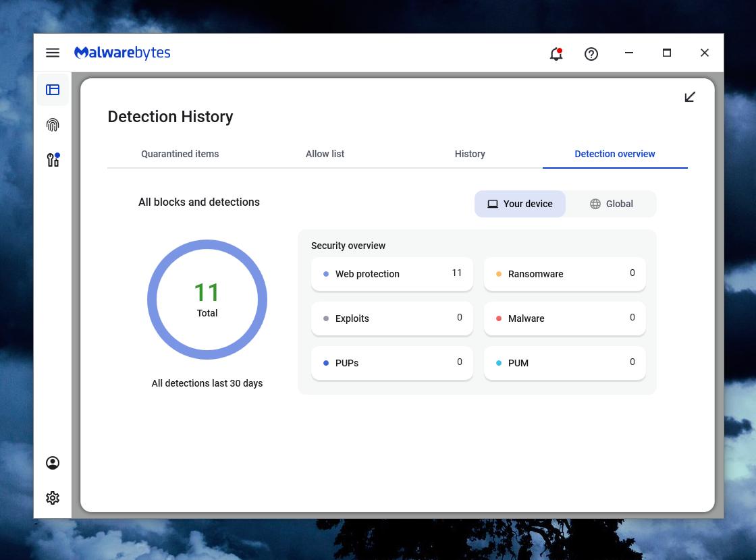Open the Scanner via the fingerprint icon
This screenshot has width=756, height=560.
pyautogui.click(x=53, y=124)
